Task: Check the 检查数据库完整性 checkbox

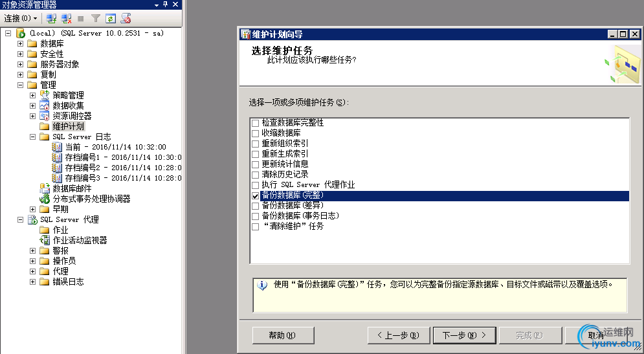Action: [256, 123]
